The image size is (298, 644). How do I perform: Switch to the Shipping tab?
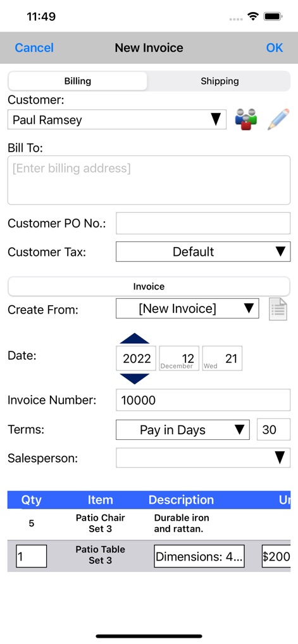coord(220,81)
